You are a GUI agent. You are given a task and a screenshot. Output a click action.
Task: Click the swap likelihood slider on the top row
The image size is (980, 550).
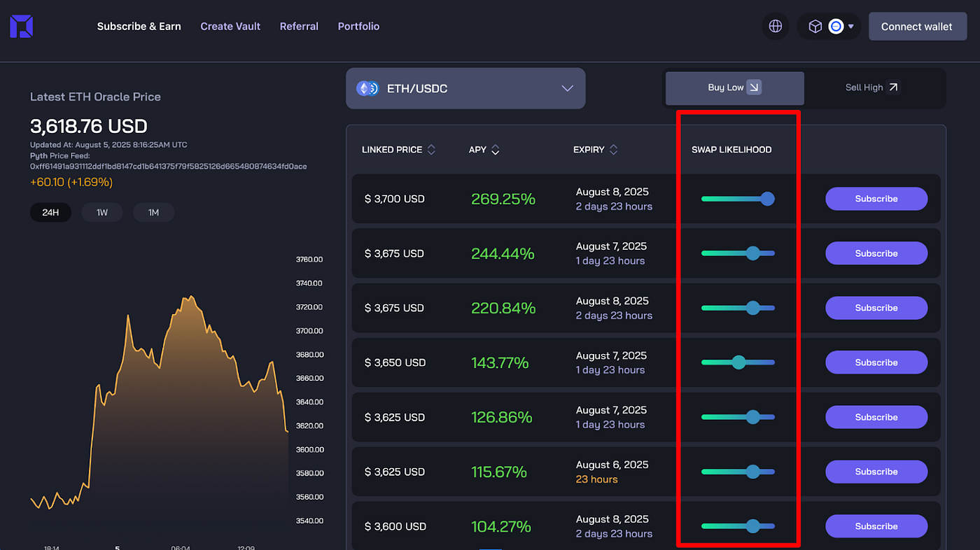pos(768,199)
